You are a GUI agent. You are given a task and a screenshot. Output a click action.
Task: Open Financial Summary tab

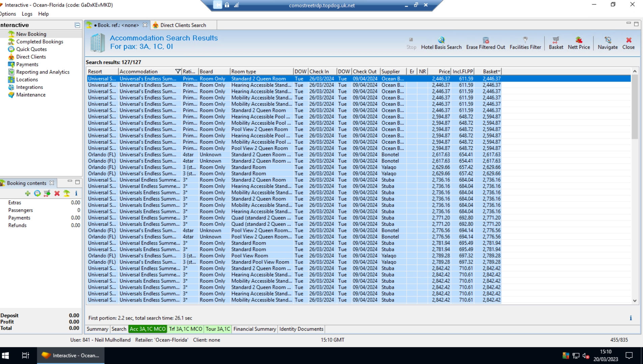pyautogui.click(x=255, y=329)
